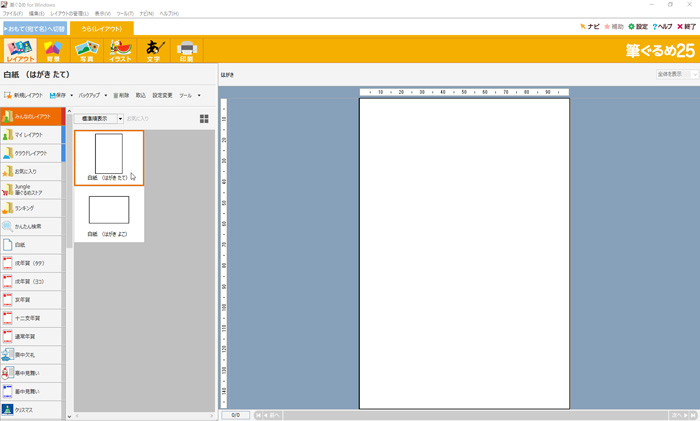The height and width of the screenshot is (421, 700).
Task: Open the 背景 (background) tool
Action: click(x=52, y=50)
